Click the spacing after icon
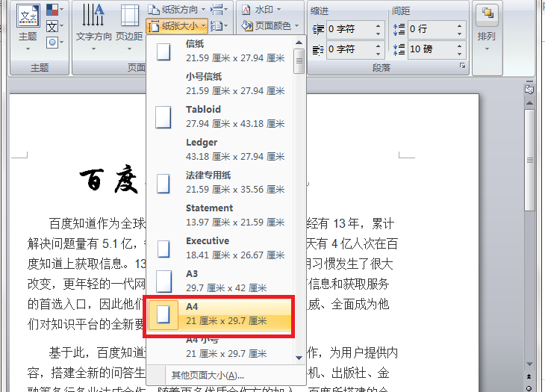The width and height of the screenshot is (545, 392). click(x=399, y=49)
